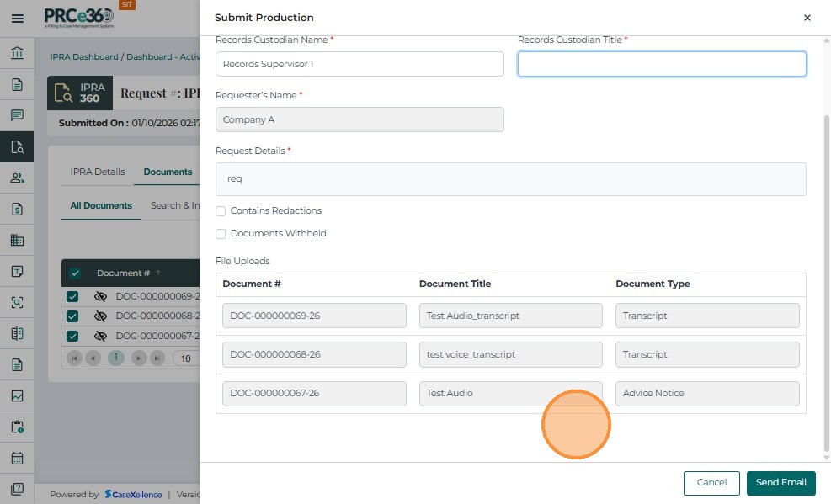831x504 pixels.
Task: Toggle visibility eye for DOC-000000068-26
Action: [100, 316]
